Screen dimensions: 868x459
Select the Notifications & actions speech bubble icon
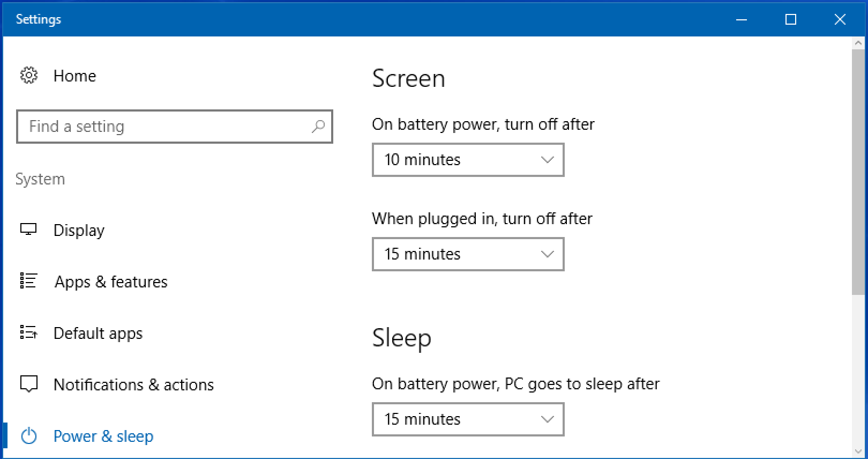point(28,384)
